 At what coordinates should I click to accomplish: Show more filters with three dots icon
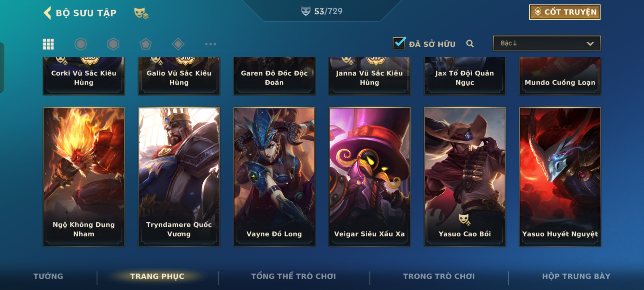coord(211,44)
